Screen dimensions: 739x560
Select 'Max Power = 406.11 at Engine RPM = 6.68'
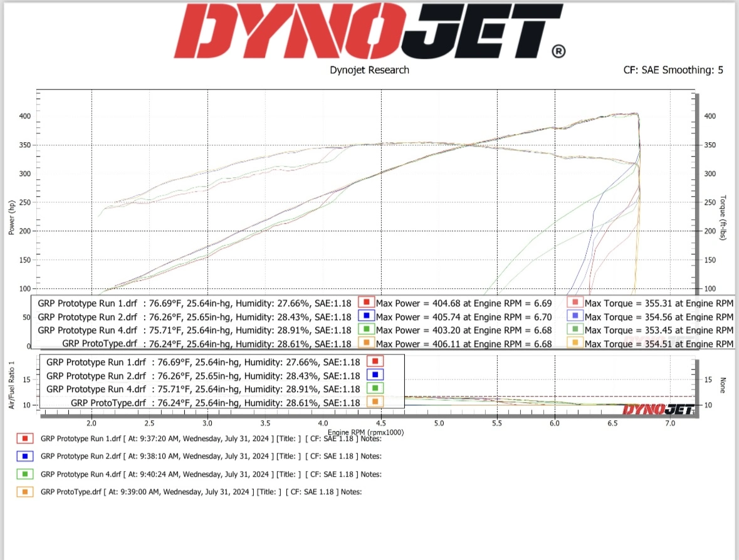tap(464, 344)
